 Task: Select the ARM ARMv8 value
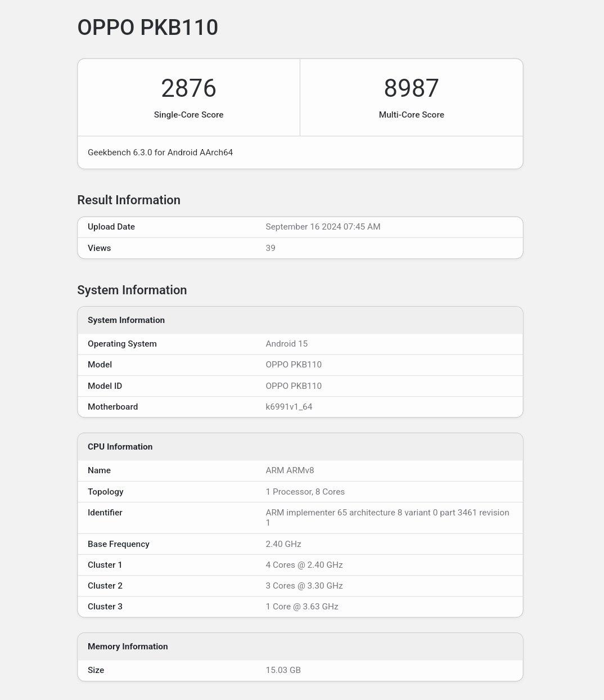(x=290, y=470)
